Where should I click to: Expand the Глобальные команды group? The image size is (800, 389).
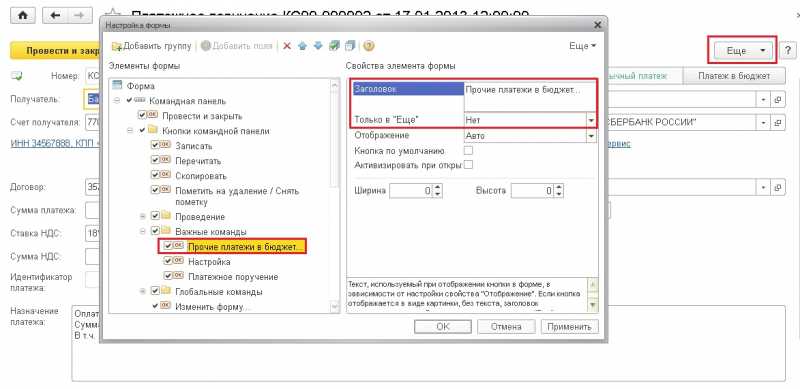click(143, 291)
